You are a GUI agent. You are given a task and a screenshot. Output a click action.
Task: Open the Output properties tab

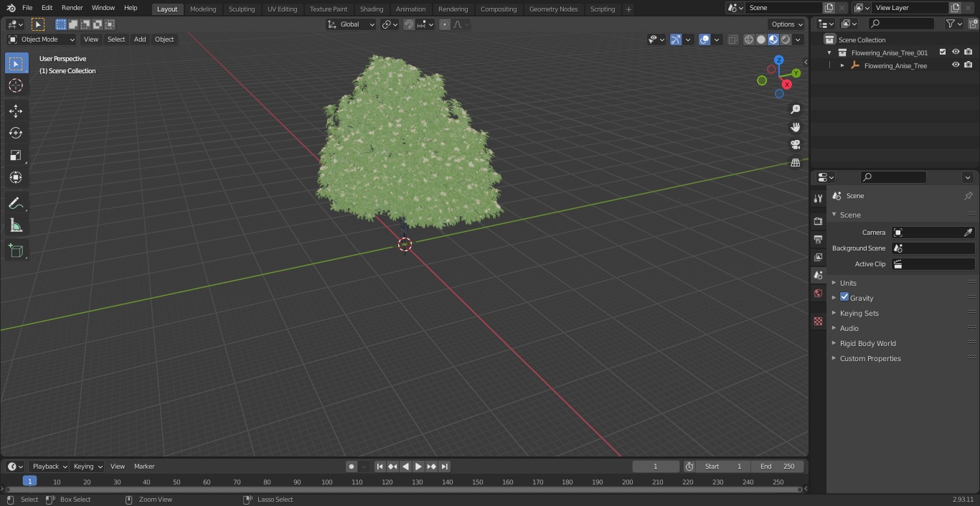click(818, 239)
